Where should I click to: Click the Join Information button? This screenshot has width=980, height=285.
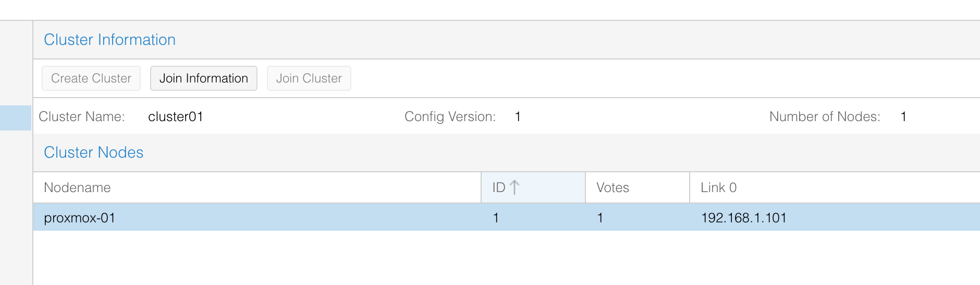click(203, 78)
